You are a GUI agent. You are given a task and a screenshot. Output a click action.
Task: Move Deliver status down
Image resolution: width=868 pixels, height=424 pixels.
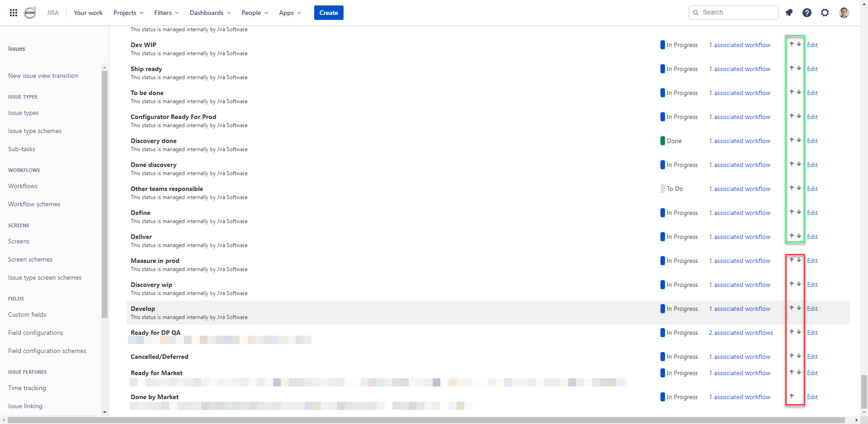[x=799, y=236]
